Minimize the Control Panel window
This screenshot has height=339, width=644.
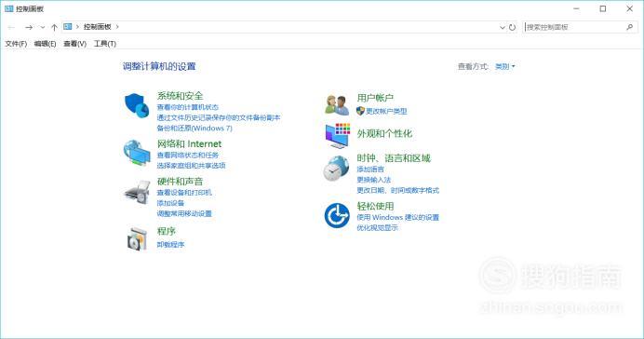pos(576,8)
